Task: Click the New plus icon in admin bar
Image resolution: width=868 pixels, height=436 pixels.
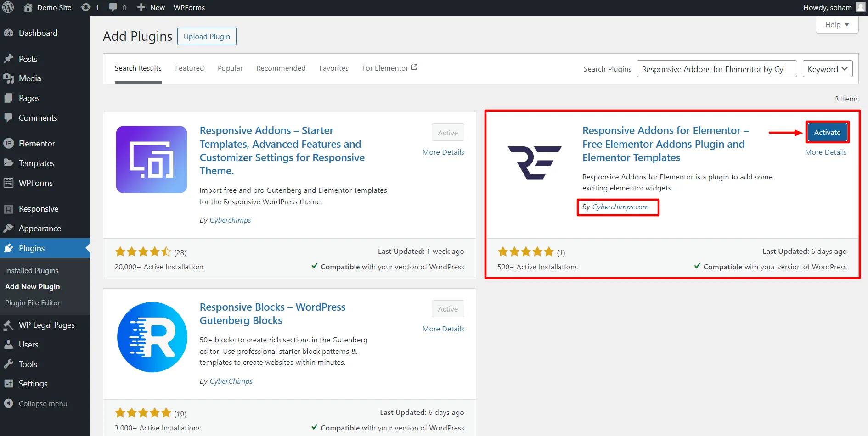Action: click(141, 7)
